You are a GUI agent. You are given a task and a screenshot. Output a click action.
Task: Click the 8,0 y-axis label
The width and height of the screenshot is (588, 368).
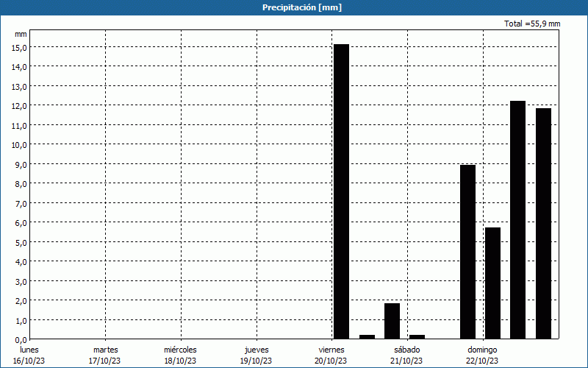click(21, 185)
